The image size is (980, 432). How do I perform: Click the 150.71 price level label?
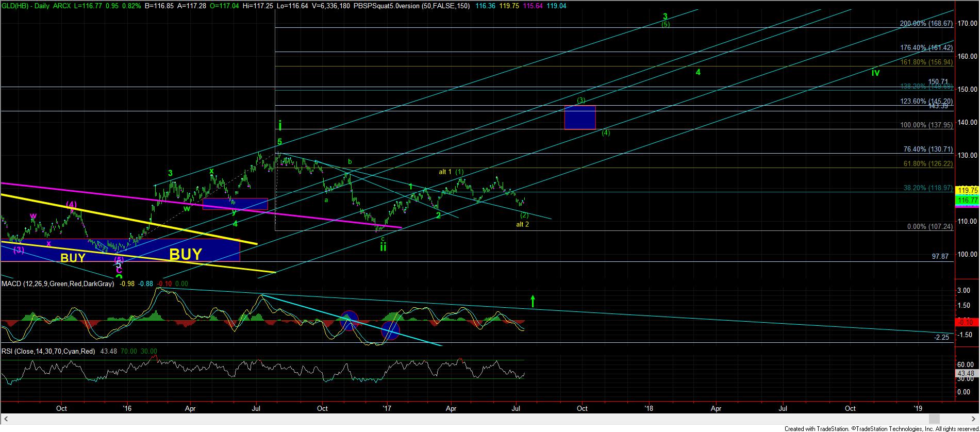coord(938,81)
